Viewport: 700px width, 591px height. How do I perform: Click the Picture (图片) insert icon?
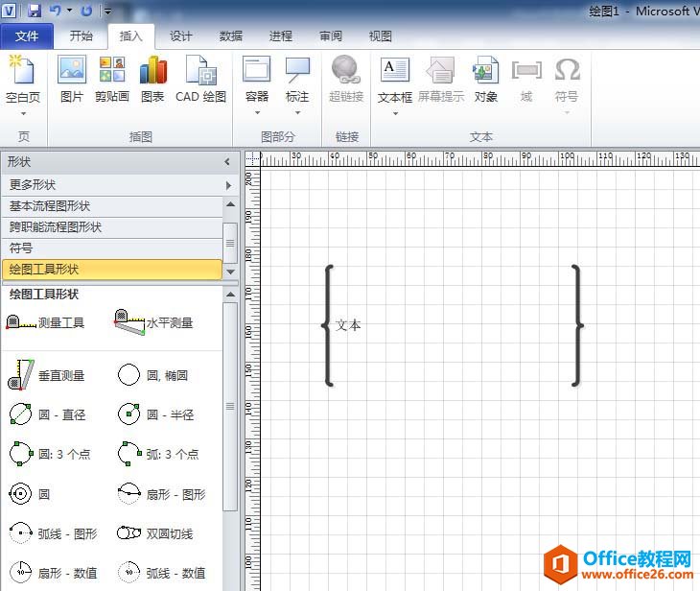[x=72, y=78]
